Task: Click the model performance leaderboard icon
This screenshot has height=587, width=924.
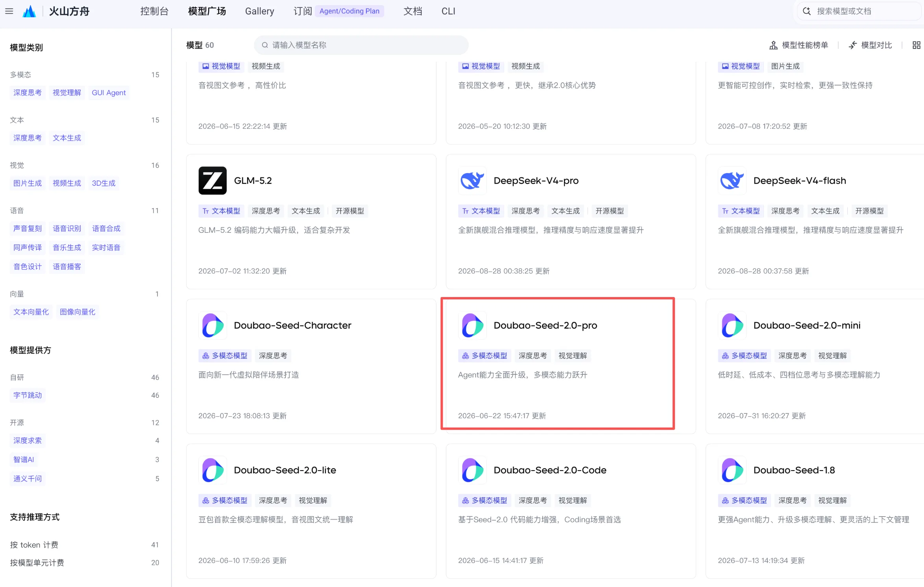Action: click(x=773, y=45)
